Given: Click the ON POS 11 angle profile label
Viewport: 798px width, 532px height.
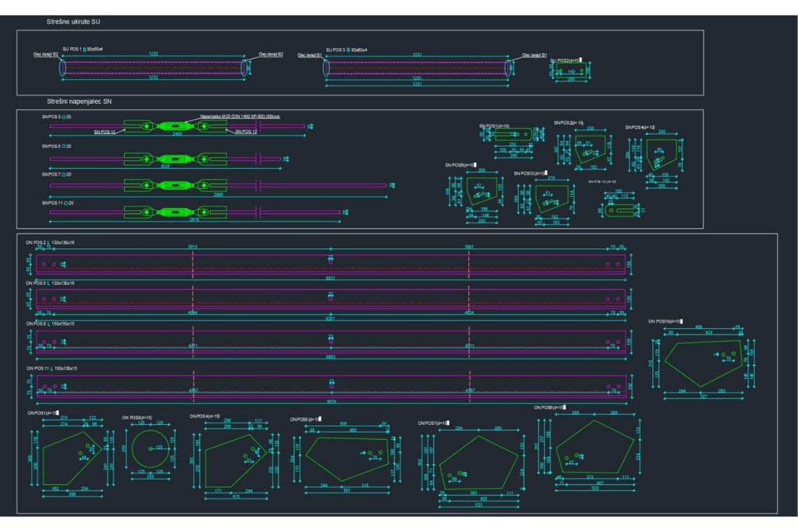Looking at the screenshot, I should (51, 367).
